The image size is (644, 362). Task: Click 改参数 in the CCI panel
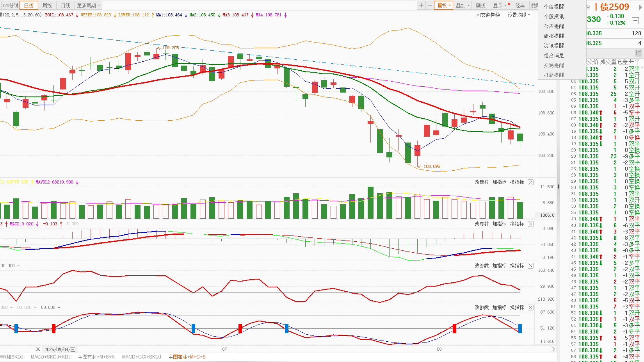pyautogui.click(x=482, y=266)
